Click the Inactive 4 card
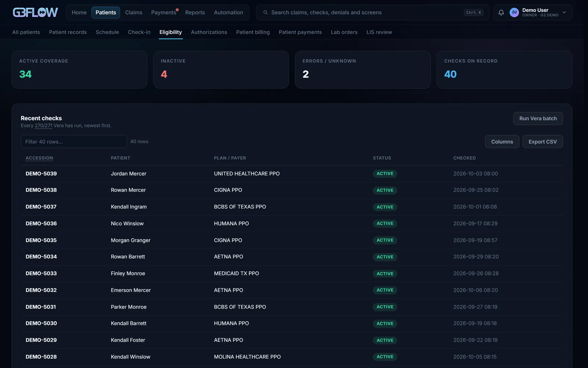588x368 pixels. coord(221,70)
